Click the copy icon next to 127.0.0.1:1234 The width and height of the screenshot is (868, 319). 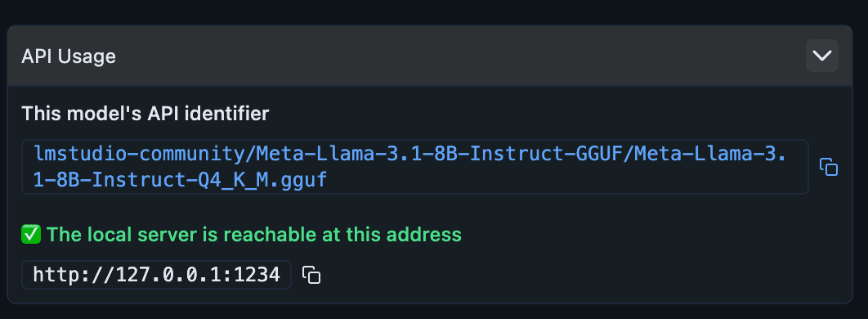[x=311, y=275]
